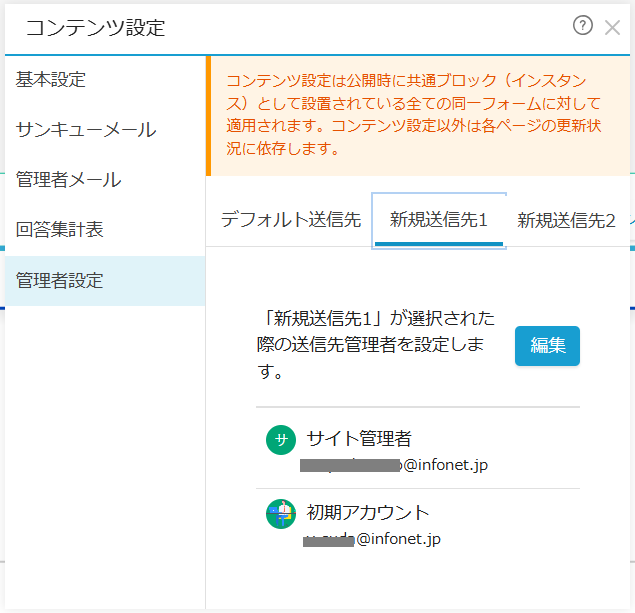The width and height of the screenshot is (635, 613).
Task: Select the highlighted 管理者設定 menu item
Action: 60,281
